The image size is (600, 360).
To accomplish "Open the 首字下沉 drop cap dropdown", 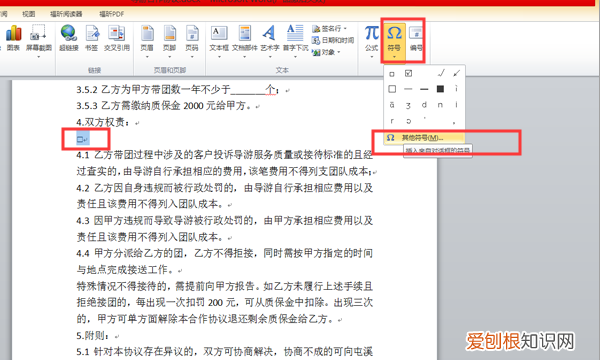I will 295,57.
